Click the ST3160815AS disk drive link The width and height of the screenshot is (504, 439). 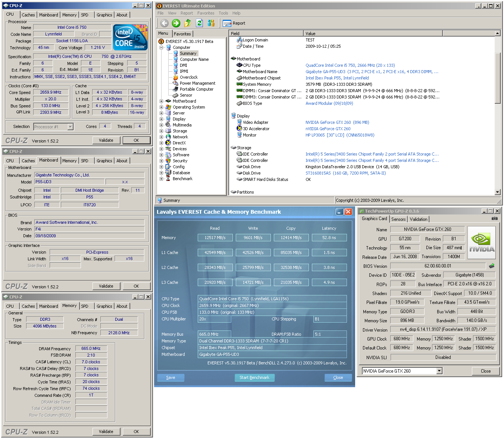[345, 173]
